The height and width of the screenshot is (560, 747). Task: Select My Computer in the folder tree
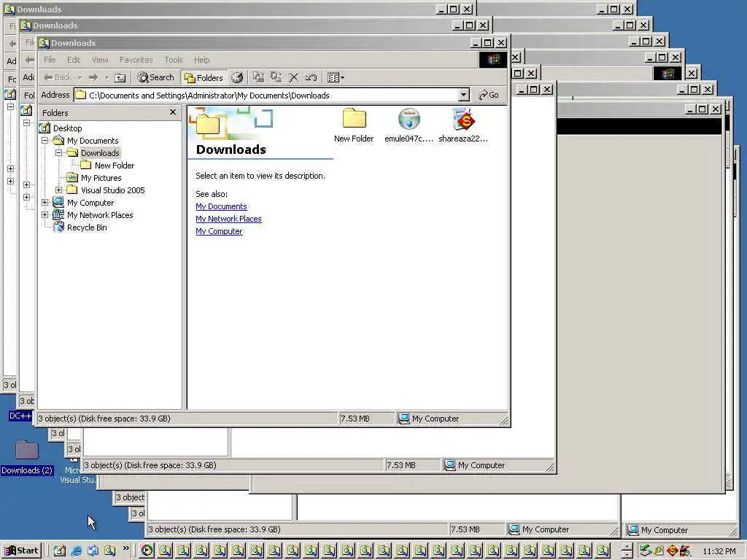[90, 203]
